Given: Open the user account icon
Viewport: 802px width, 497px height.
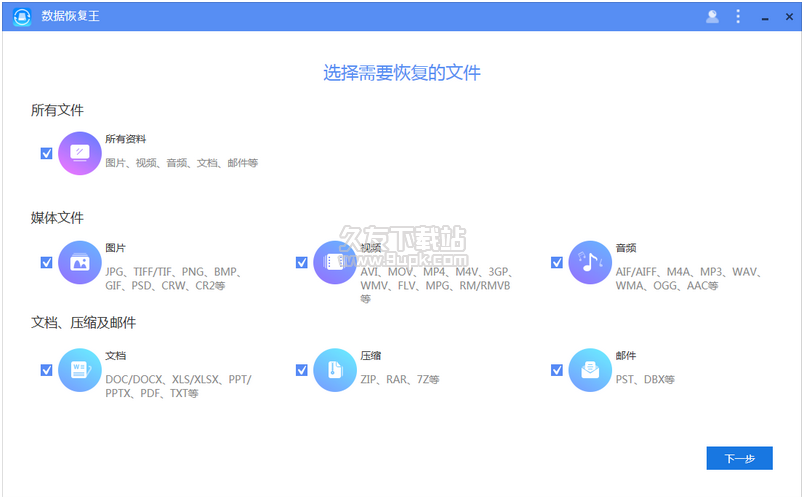Looking at the screenshot, I should coord(712,16).
